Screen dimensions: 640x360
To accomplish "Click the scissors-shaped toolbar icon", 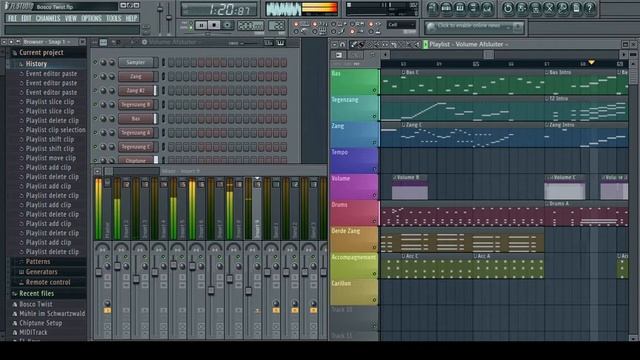I will (x=549, y=8).
